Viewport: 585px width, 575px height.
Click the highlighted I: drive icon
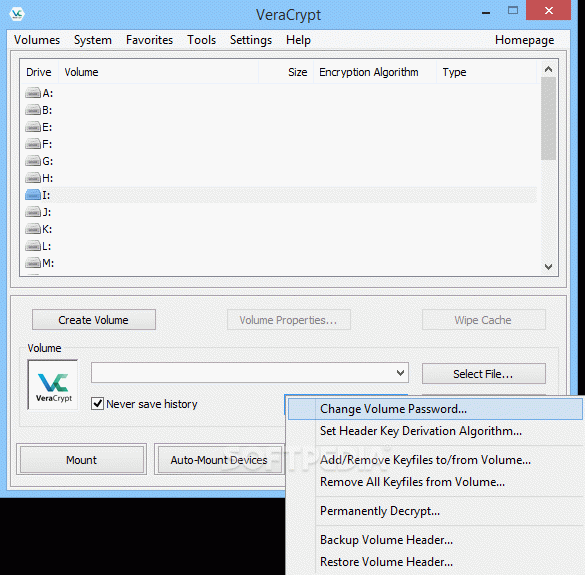33,195
